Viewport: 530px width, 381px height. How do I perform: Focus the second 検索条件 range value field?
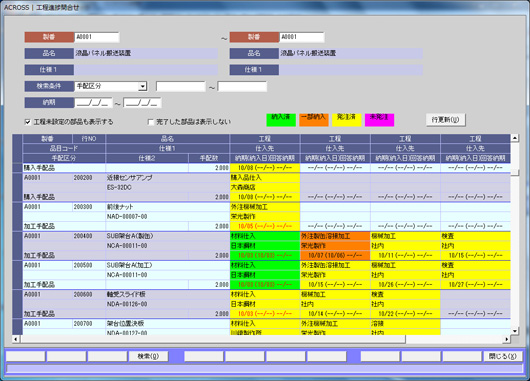coord(242,87)
